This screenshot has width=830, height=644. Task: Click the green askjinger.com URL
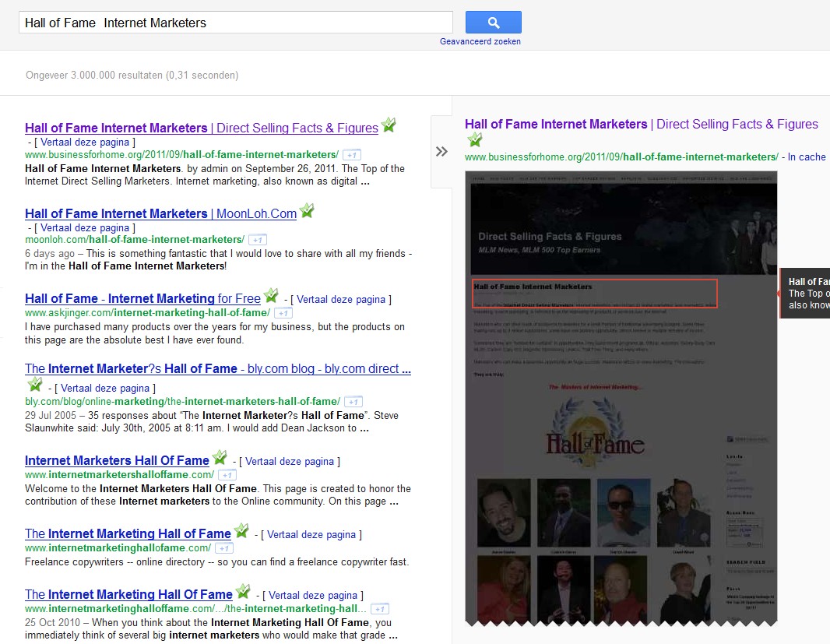pos(147,312)
